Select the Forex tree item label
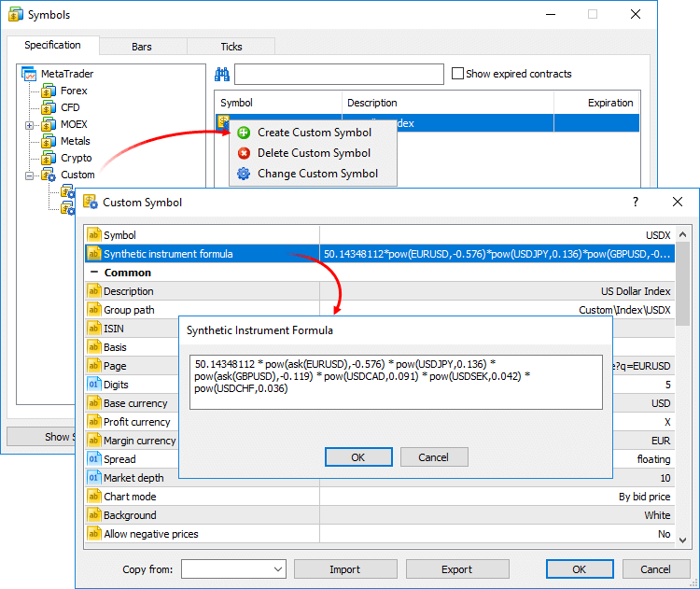The height and width of the screenshot is (589, 700). pyautogui.click(x=74, y=91)
